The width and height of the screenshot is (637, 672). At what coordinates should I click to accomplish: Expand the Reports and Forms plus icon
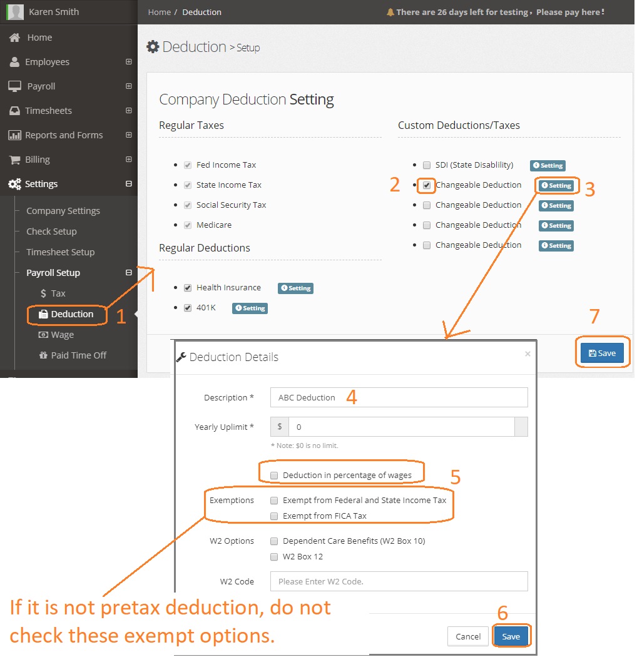(129, 135)
